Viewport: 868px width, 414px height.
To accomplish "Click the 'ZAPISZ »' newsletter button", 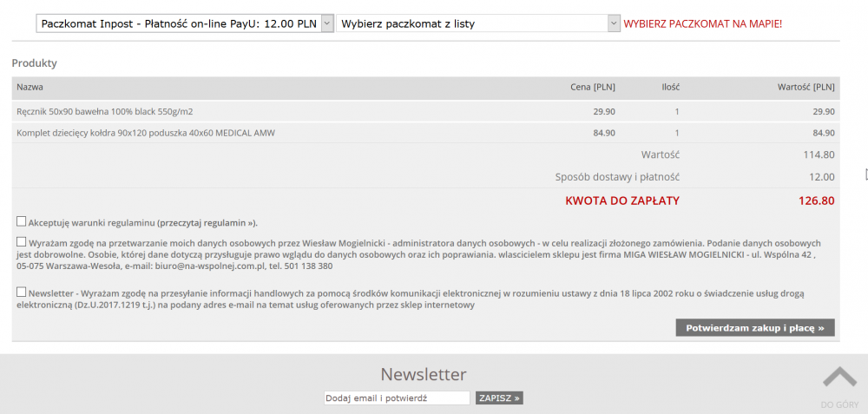I will 499,398.
